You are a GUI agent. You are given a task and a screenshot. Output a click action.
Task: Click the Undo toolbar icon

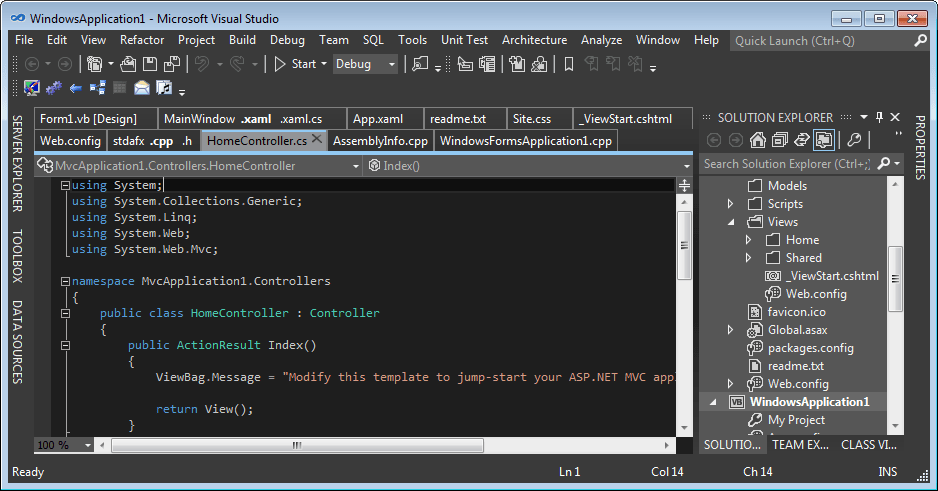[x=202, y=64]
